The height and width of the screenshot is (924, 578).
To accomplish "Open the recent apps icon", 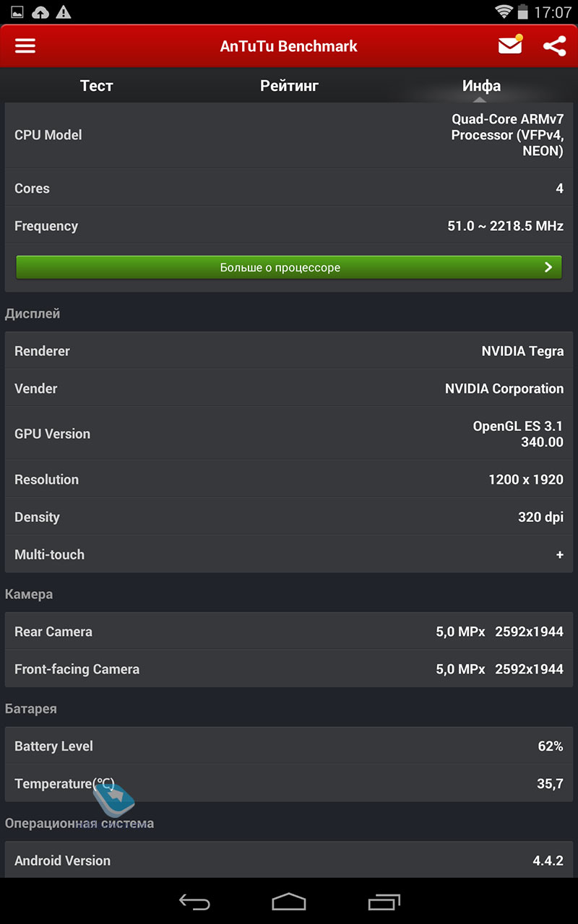I will [384, 902].
